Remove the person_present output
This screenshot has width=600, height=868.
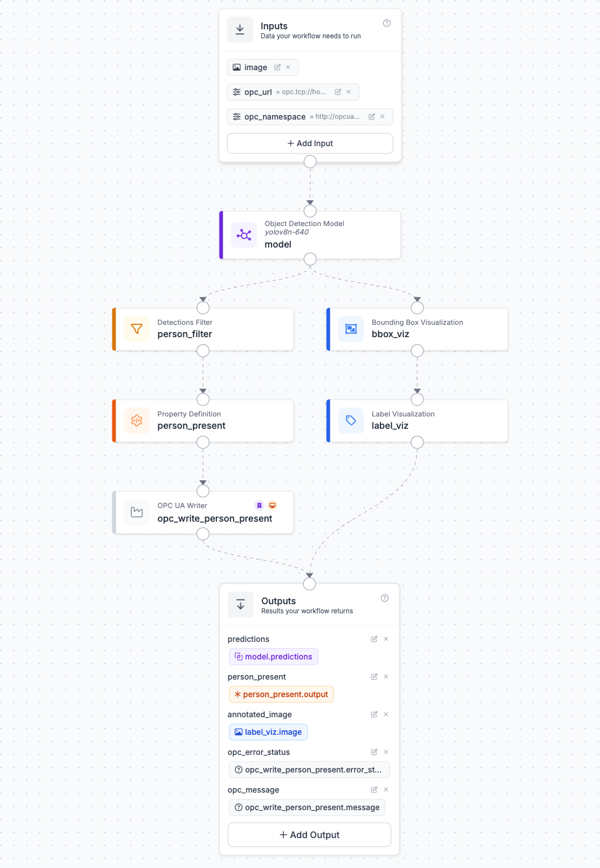point(386,677)
